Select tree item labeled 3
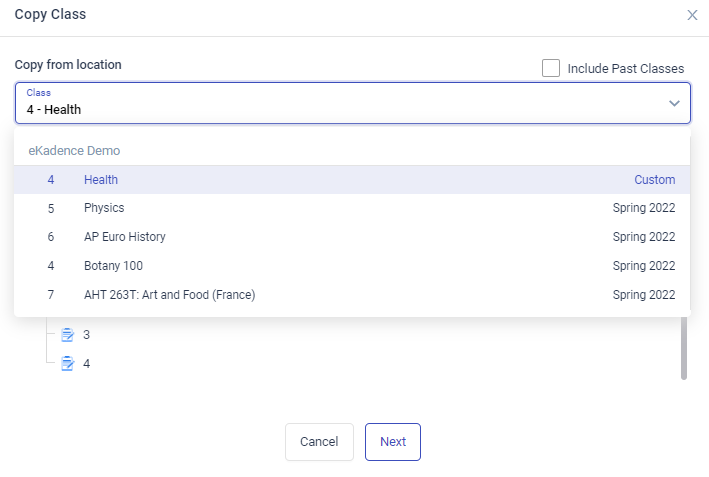This screenshot has height=477, width=709. tap(87, 335)
